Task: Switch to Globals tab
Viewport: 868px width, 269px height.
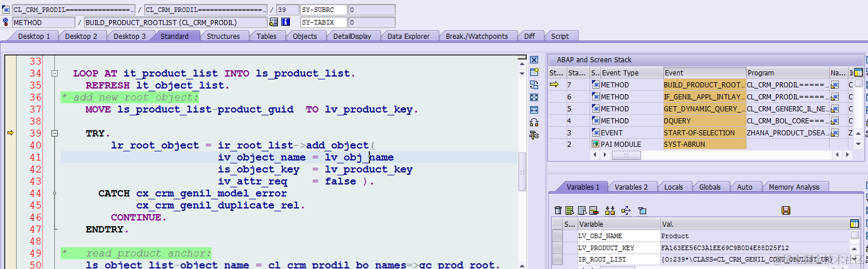Action: pos(710,187)
